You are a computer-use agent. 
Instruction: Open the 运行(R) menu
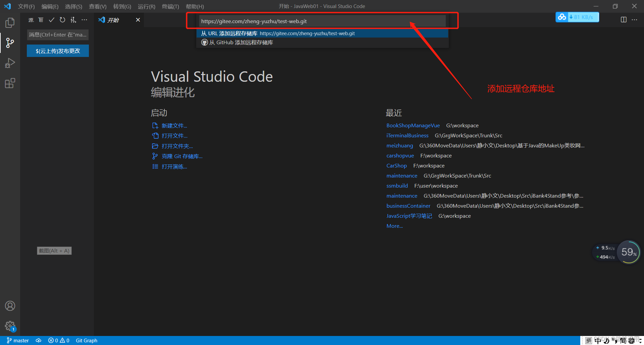147,6
